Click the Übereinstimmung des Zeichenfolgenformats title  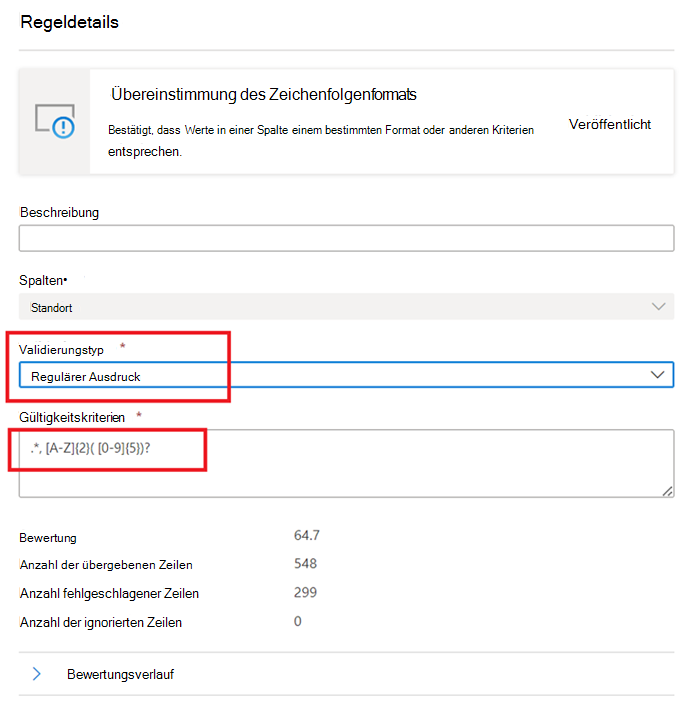tap(264, 95)
